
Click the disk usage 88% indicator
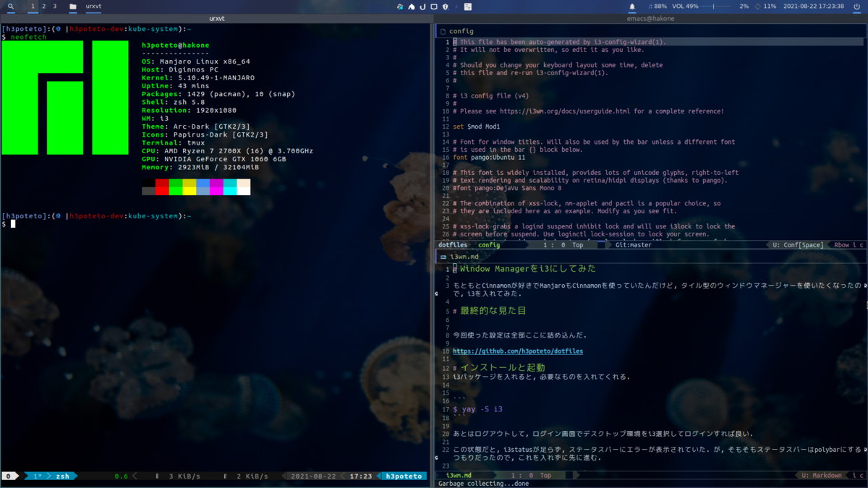pyautogui.click(x=658, y=7)
